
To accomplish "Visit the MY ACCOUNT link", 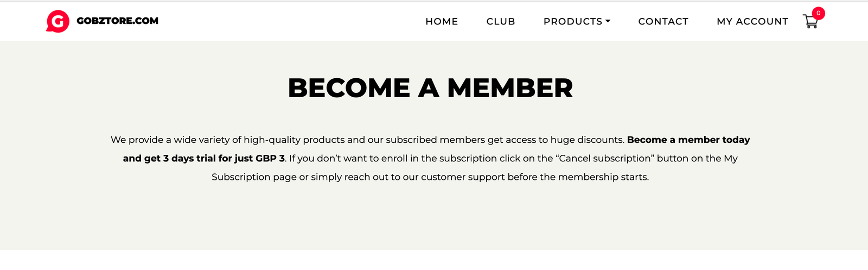I will coord(752,22).
